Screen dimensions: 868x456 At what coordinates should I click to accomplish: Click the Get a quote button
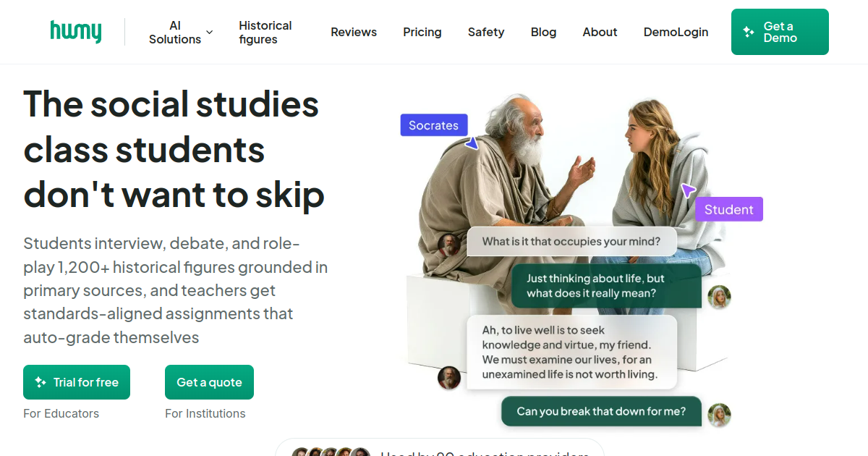click(x=209, y=382)
